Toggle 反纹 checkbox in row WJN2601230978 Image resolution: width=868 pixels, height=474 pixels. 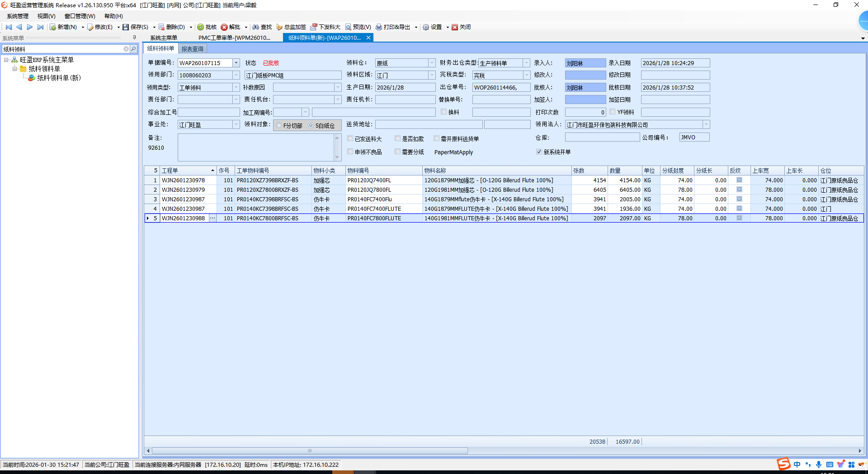pyautogui.click(x=739, y=180)
